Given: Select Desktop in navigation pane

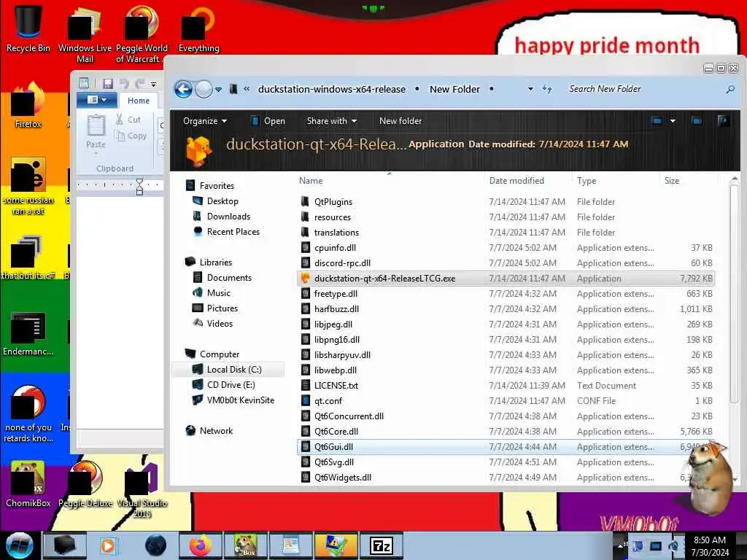Looking at the screenshot, I should click(x=222, y=201).
